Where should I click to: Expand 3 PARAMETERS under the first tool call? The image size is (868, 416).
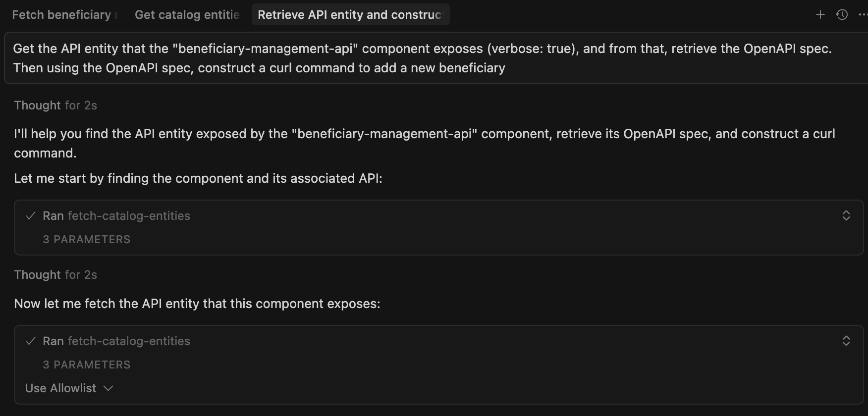coord(87,239)
